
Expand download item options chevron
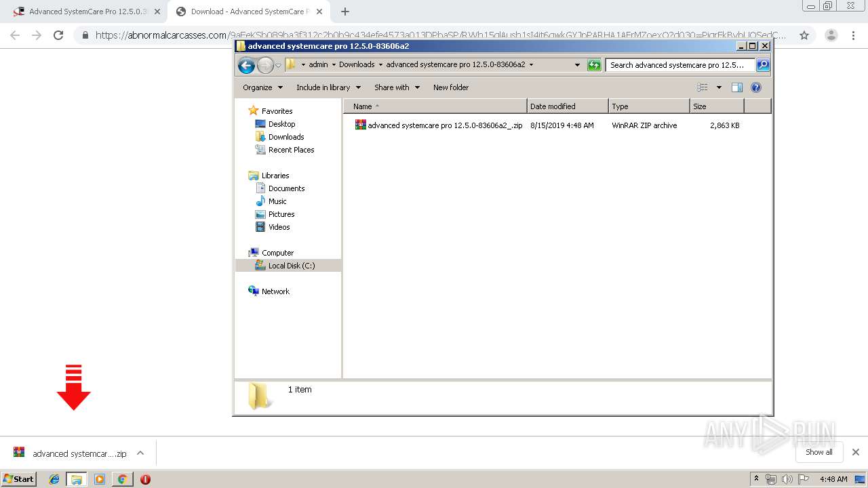pos(140,453)
